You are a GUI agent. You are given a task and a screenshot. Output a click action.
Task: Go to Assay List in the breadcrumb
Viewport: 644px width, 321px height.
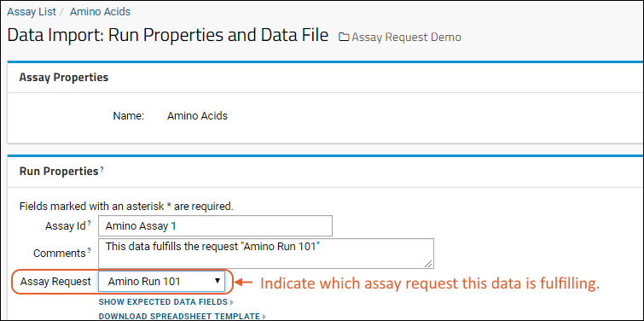(x=32, y=11)
